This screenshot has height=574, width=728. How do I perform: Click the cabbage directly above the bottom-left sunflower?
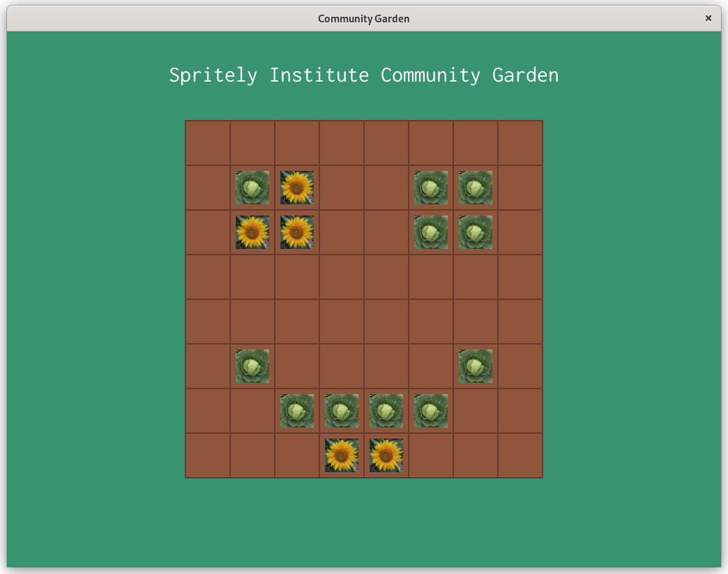click(x=342, y=411)
